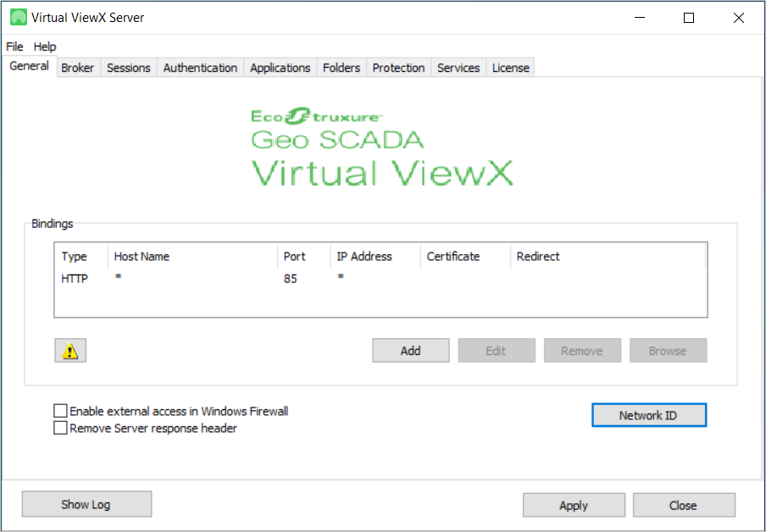Viewport: 766px width, 532px height.
Task: Switch to the Sessions tab
Action: pyautogui.click(x=128, y=68)
